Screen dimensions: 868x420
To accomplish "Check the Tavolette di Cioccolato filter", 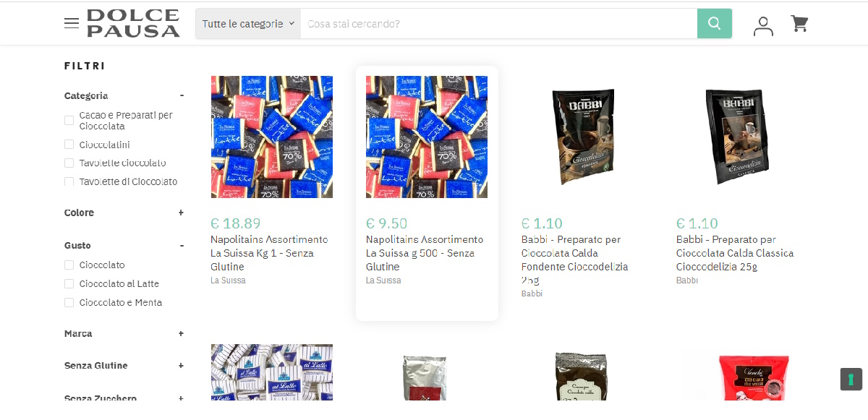I will click(69, 181).
